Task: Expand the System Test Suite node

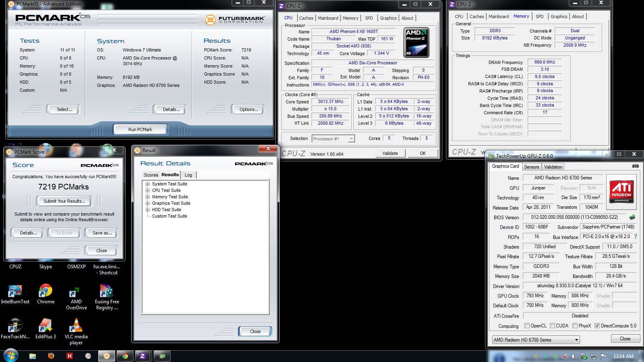Action: pyautogui.click(x=148, y=184)
